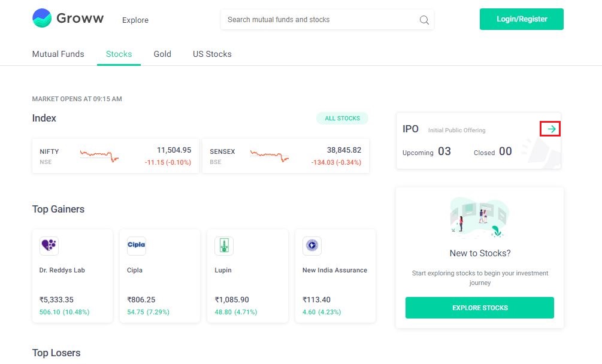
Task: Select the Stocks tab
Action: [x=119, y=54]
